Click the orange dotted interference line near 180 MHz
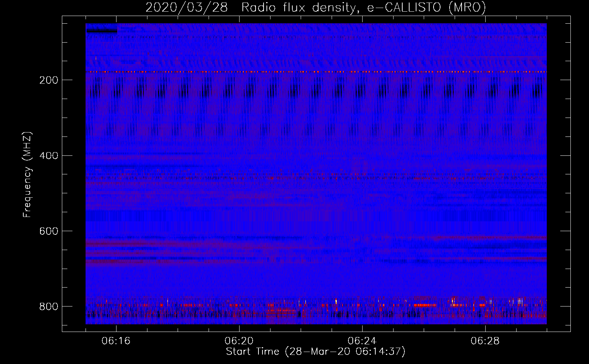This screenshot has height=364, width=589. 316,72
